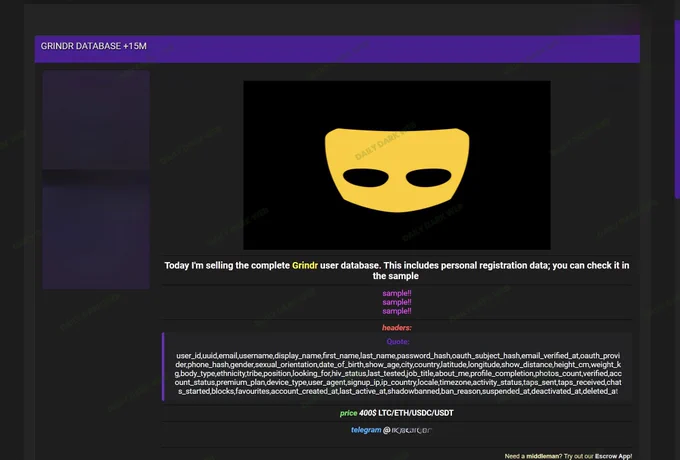Image resolution: width=680 pixels, height=460 pixels.
Task: Click the yellow 'Grindr' word in the post
Action: (305, 265)
